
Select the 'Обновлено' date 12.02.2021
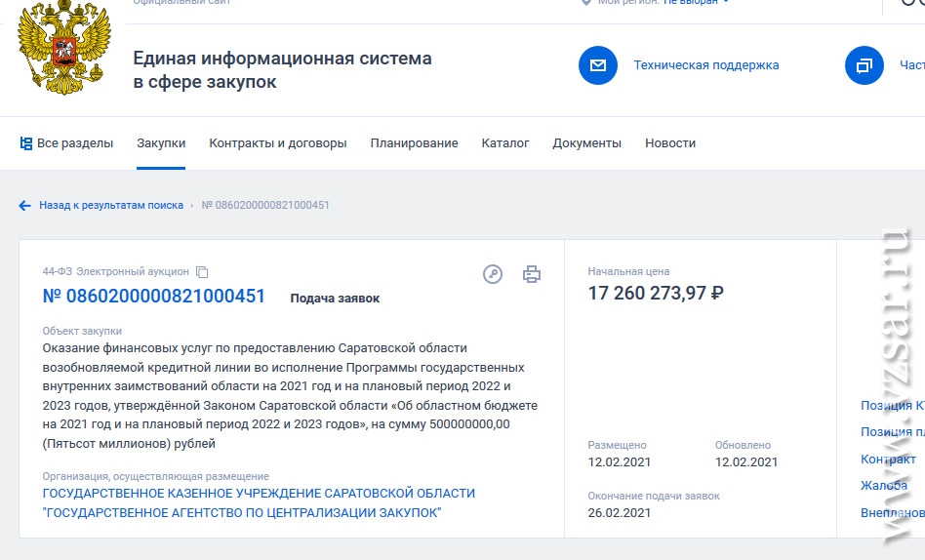(x=746, y=462)
